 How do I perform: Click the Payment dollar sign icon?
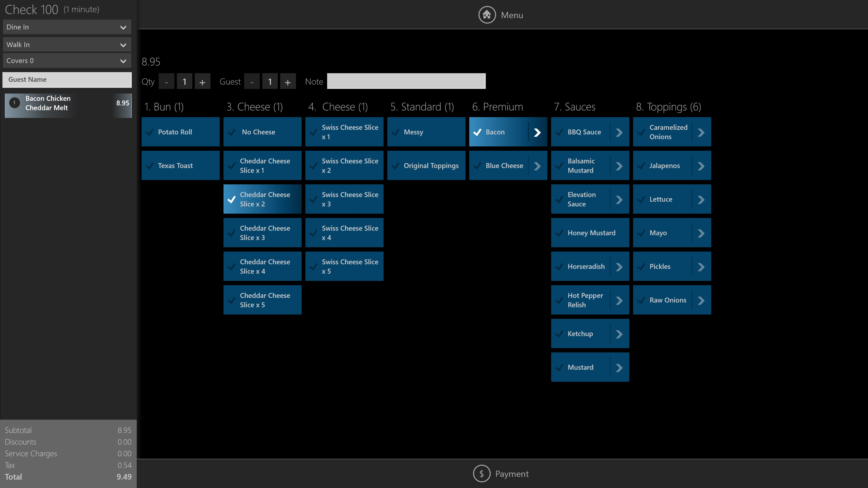(481, 474)
